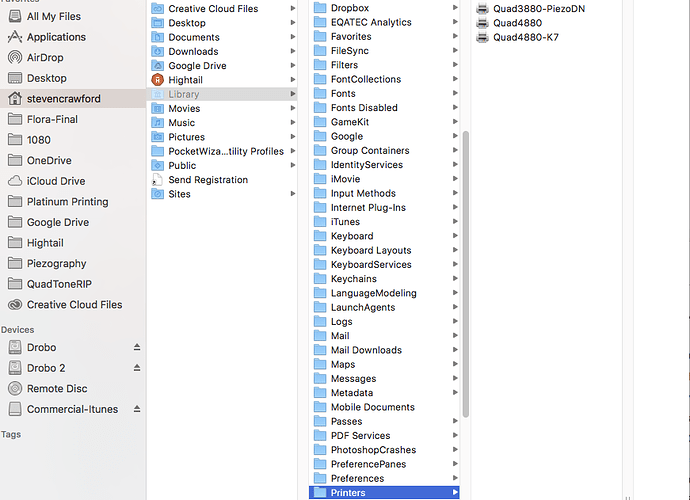Open the Flora-Final sidebar folder

[x=52, y=119]
